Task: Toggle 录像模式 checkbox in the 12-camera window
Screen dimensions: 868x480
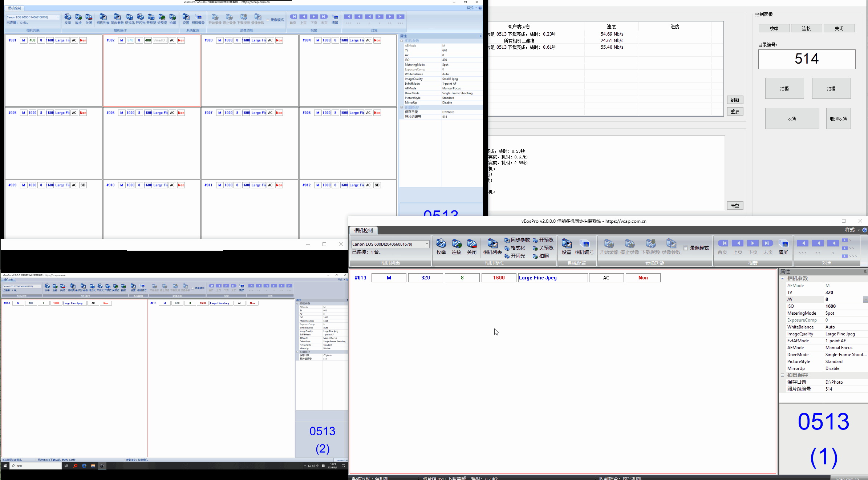Action: click(268, 20)
